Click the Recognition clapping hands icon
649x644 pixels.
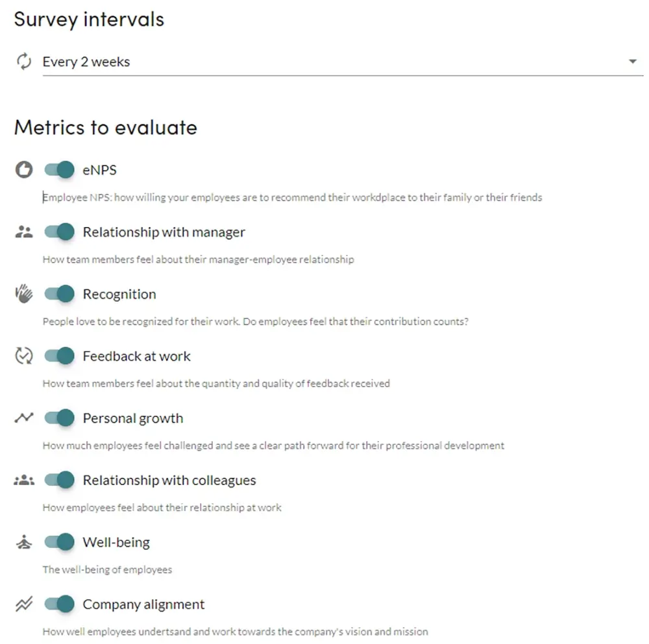[24, 294]
